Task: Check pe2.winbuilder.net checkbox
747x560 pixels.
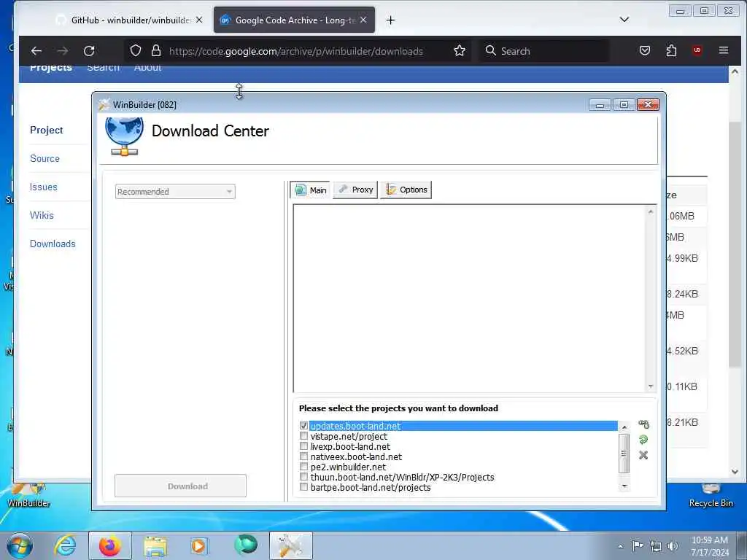Action: pyautogui.click(x=303, y=467)
